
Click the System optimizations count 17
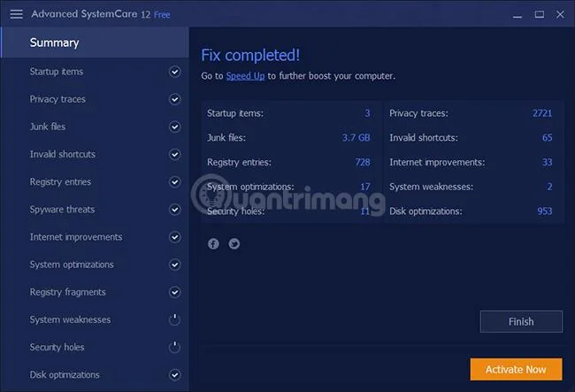[x=364, y=187]
